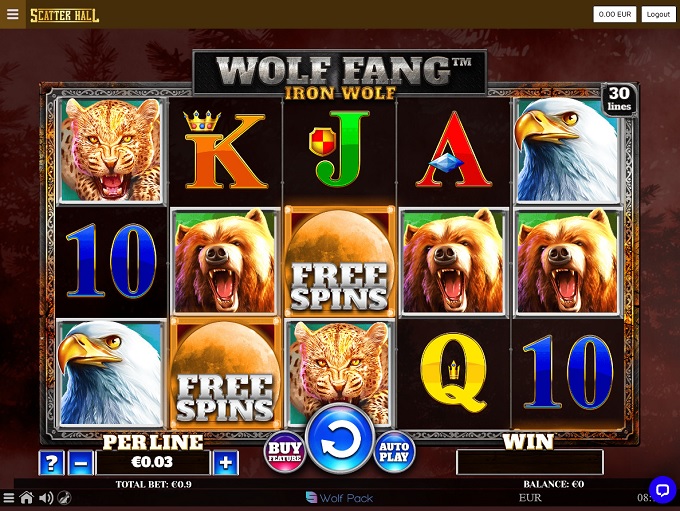Increase bet per line with plus button
The width and height of the screenshot is (680, 511).
pyautogui.click(x=226, y=463)
